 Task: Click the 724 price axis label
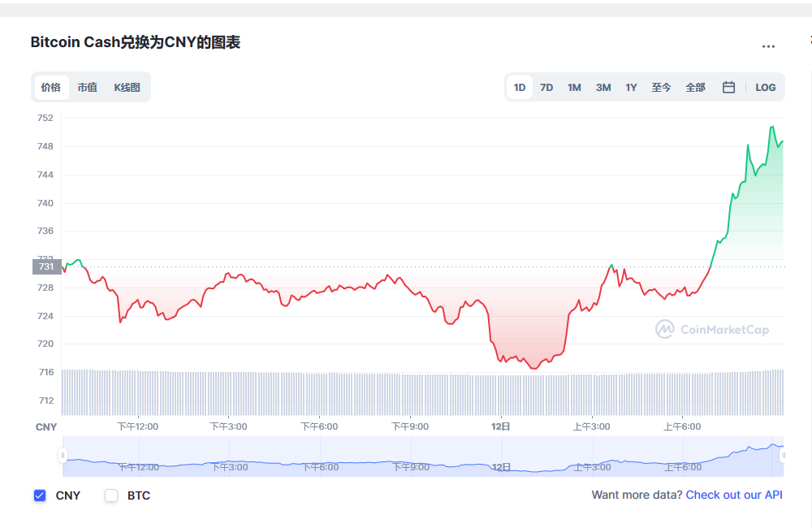click(45, 316)
